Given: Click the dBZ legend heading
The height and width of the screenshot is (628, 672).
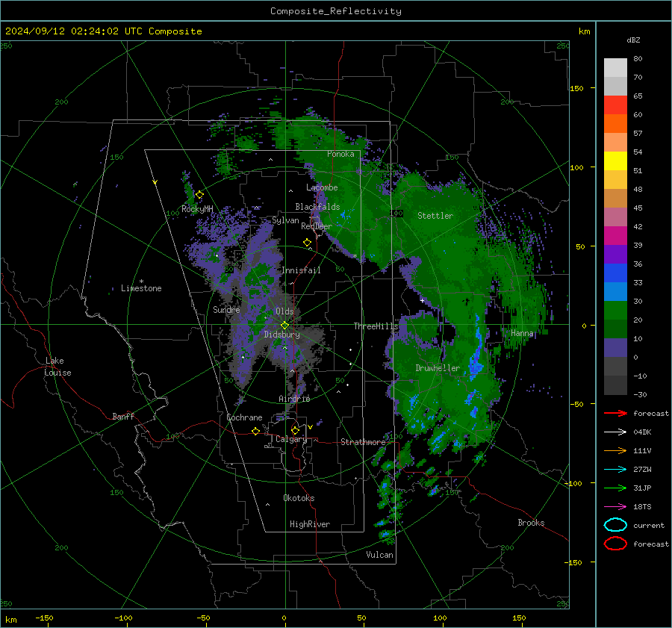Looking at the screenshot, I should pos(633,40).
